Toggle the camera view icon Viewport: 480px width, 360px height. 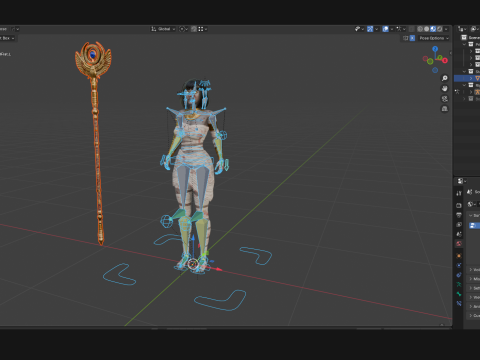pos(445,99)
